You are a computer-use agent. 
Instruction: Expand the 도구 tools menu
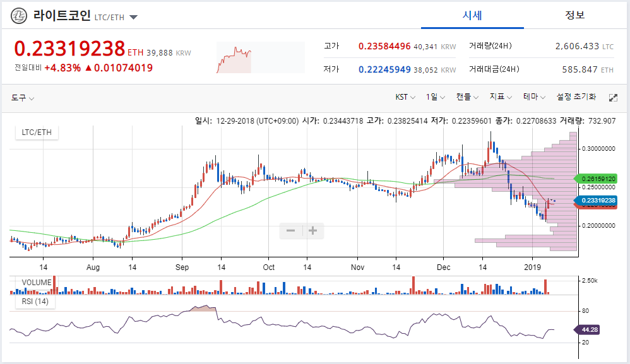tap(23, 98)
